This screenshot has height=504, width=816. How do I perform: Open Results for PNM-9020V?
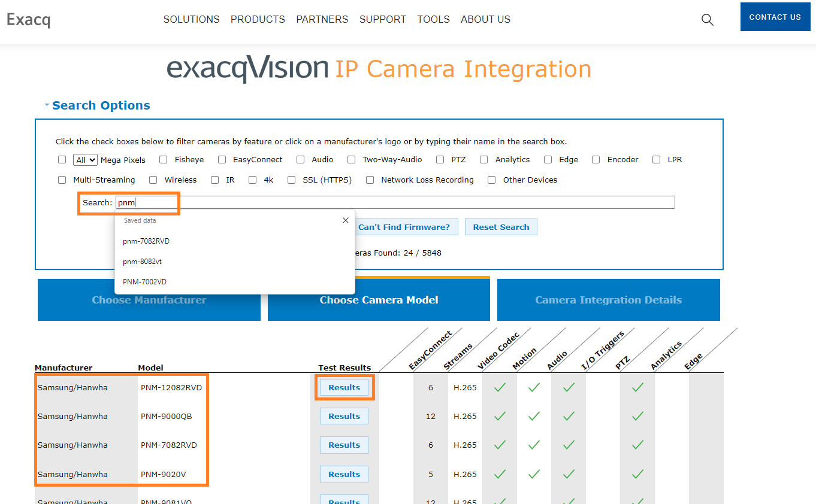click(x=344, y=474)
